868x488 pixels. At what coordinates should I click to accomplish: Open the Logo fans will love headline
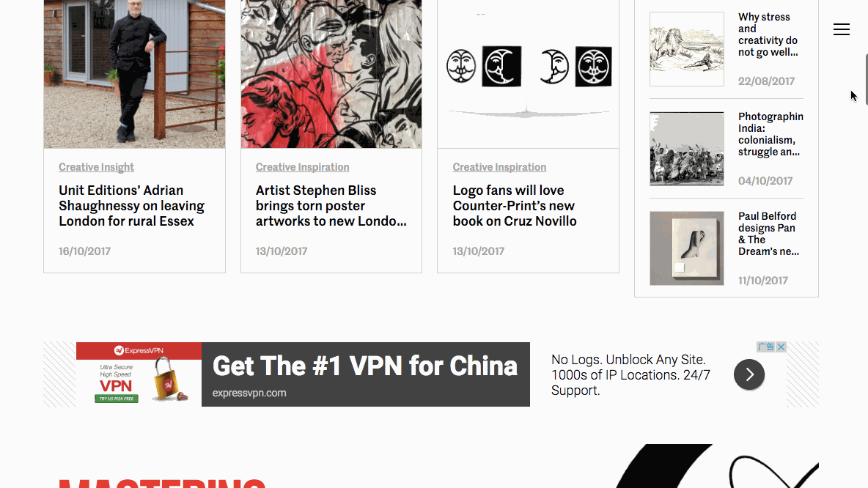click(x=515, y=206)
